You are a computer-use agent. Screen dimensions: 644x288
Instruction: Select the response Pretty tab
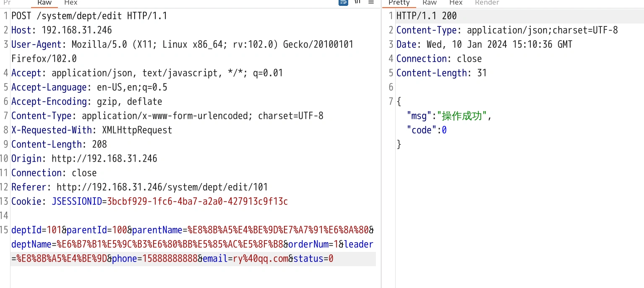click(x=399, y=3)
